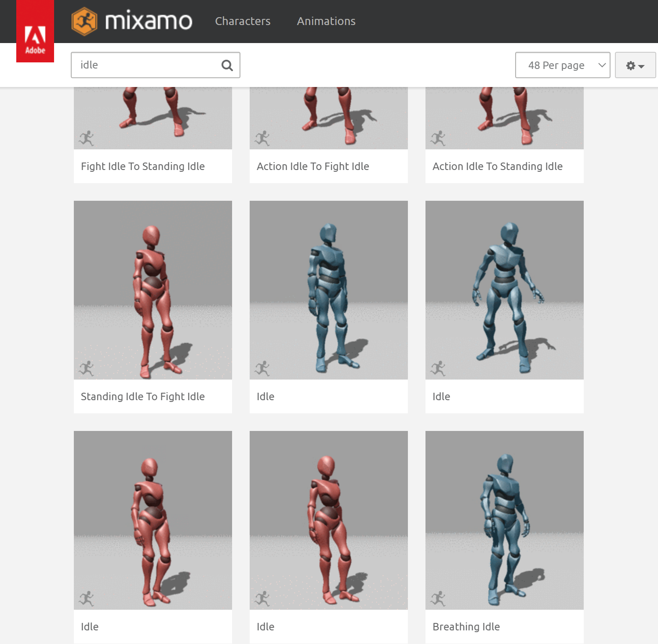Select the blue Idle animation thumbnail

click(328, 290)
